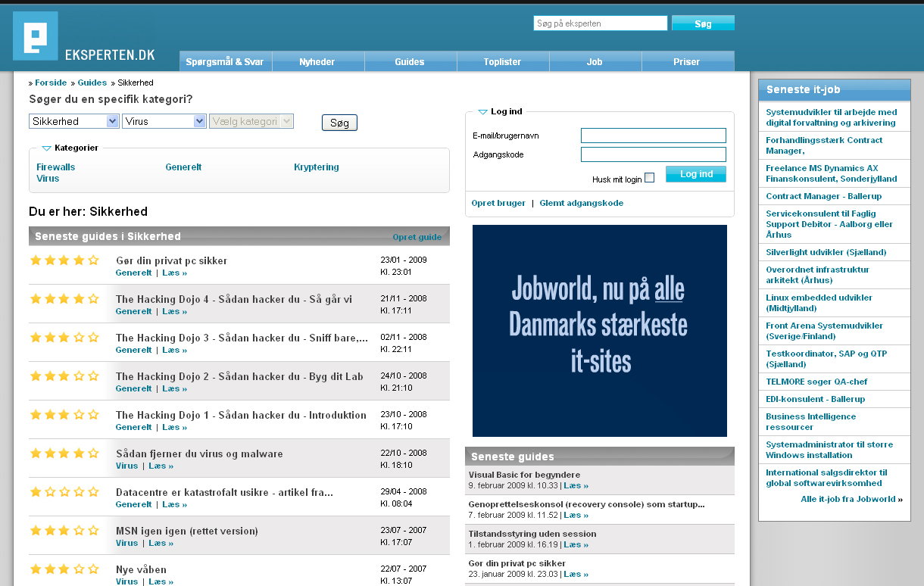
Task: Collapse the Kategorier panel triangle icon
Action: pos(46,148)
